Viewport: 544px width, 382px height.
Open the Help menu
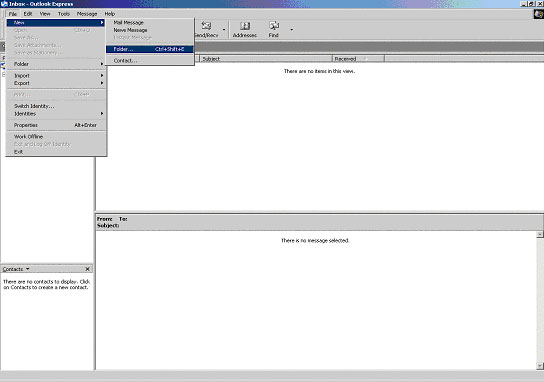pyautogui.click(x=110, y=14)
